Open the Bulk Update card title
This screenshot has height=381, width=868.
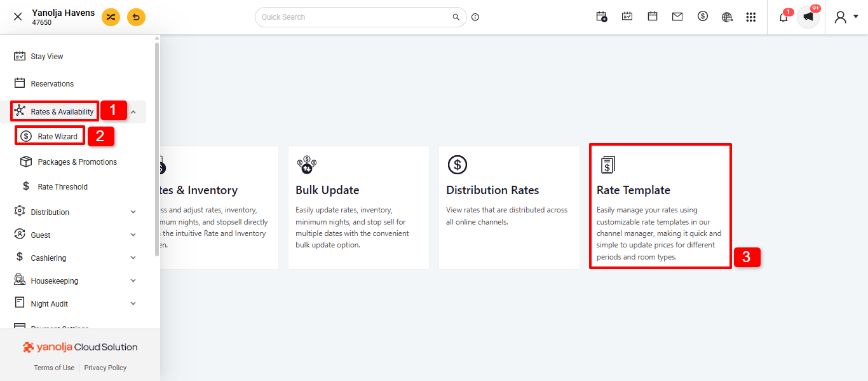tap(327, 190)
